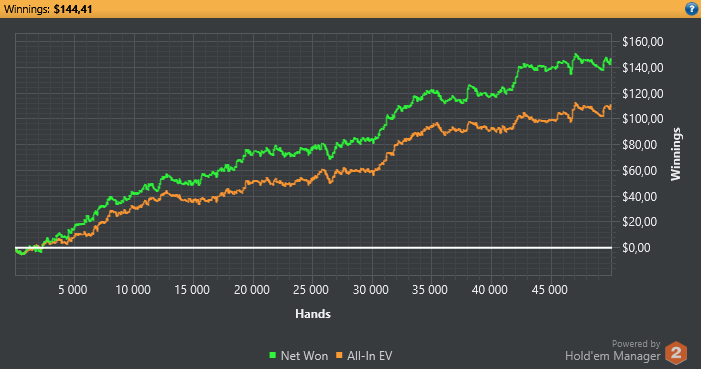Click the $100,00 y-axis label
701x369 pixels.
click(643, 119)
